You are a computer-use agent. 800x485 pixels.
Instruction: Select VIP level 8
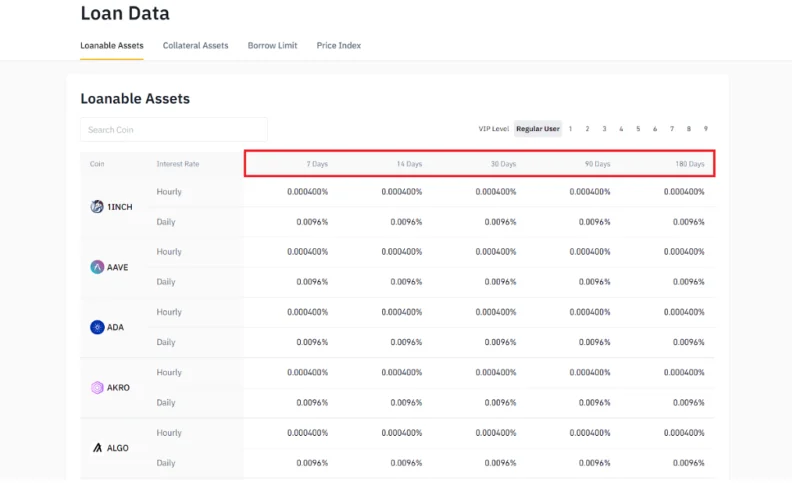coord(689,129)
